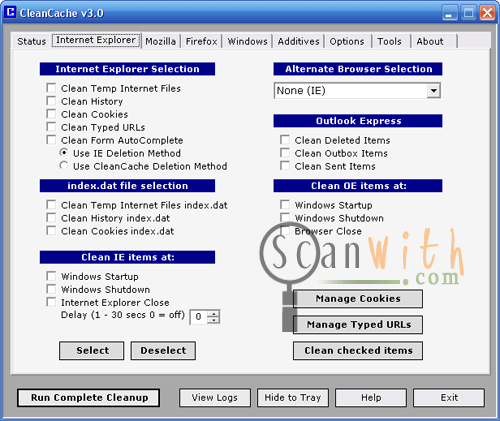Image resolution: width=500 pixels, height=421 pixels.
Task: Open the Alternate Browser dropdown arrow
Action: (433, 91)
